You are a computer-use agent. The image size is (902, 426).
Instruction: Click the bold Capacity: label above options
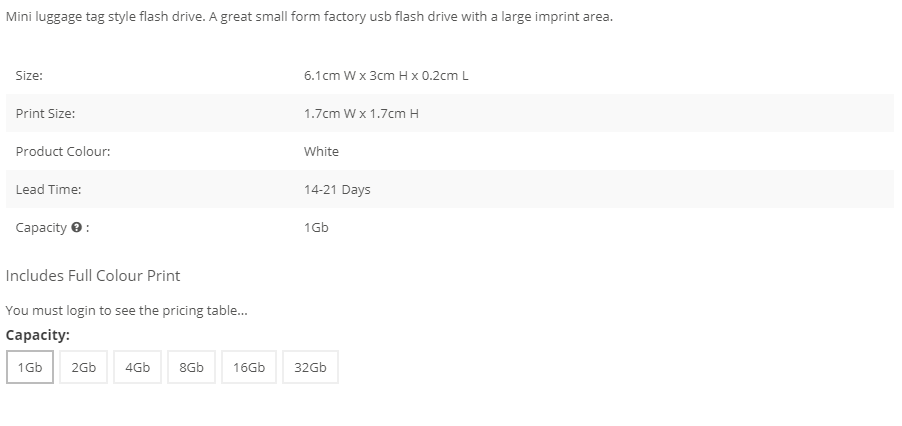click(37, 335)
